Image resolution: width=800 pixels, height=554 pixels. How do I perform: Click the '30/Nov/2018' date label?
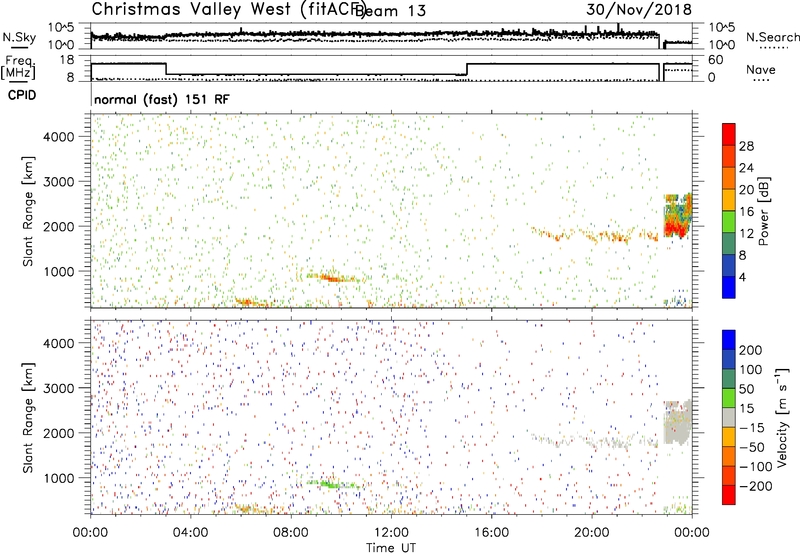(x=639, y=10)
